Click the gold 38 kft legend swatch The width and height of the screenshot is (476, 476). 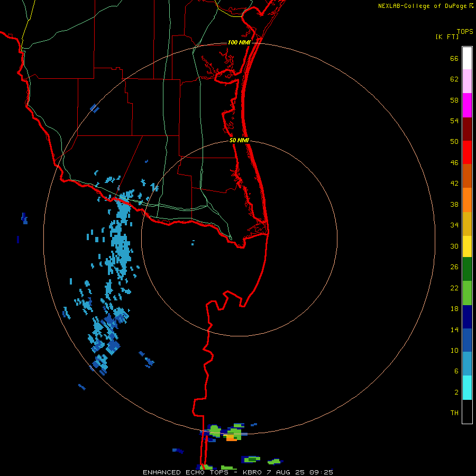pos(467,224)
